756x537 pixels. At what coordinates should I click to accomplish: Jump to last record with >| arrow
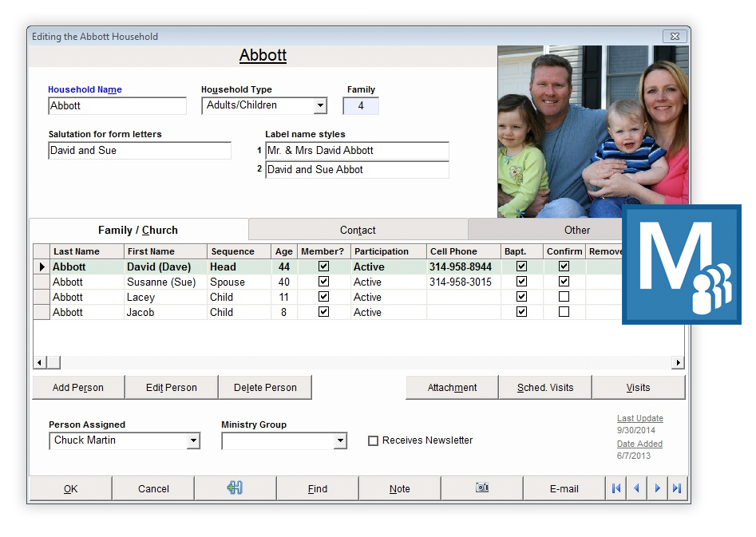pos(678,488)
